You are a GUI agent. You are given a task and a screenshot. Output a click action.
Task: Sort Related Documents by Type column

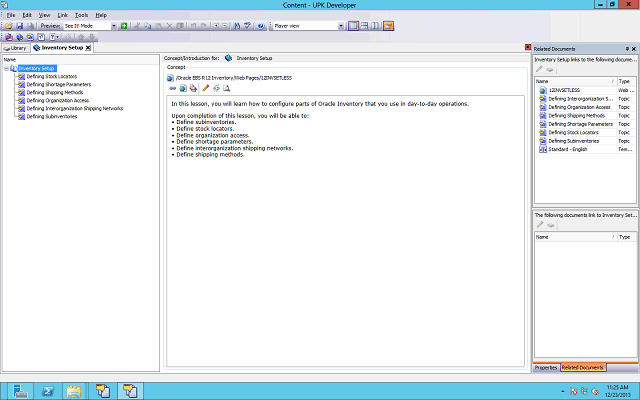[x=625, y=80]
